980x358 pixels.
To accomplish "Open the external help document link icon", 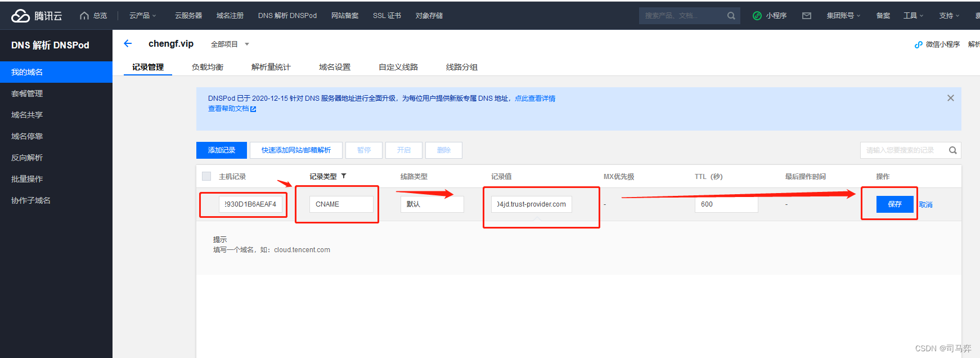I will [253, 109].
